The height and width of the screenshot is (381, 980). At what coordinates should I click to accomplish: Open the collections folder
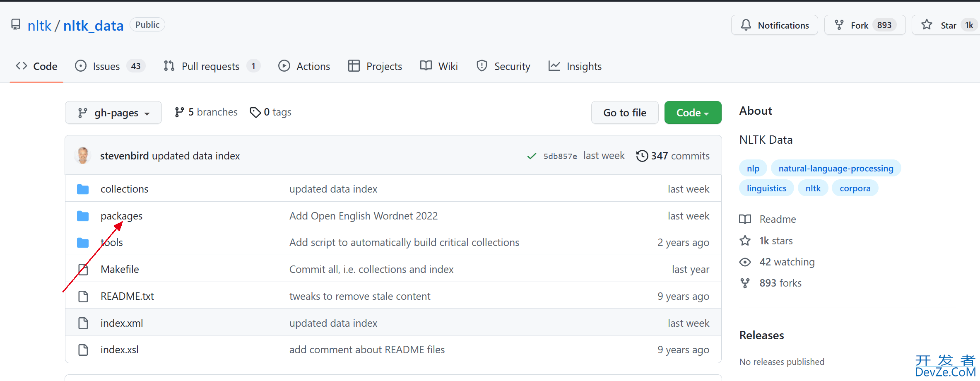pyautogui.click(x=124, y=189)
